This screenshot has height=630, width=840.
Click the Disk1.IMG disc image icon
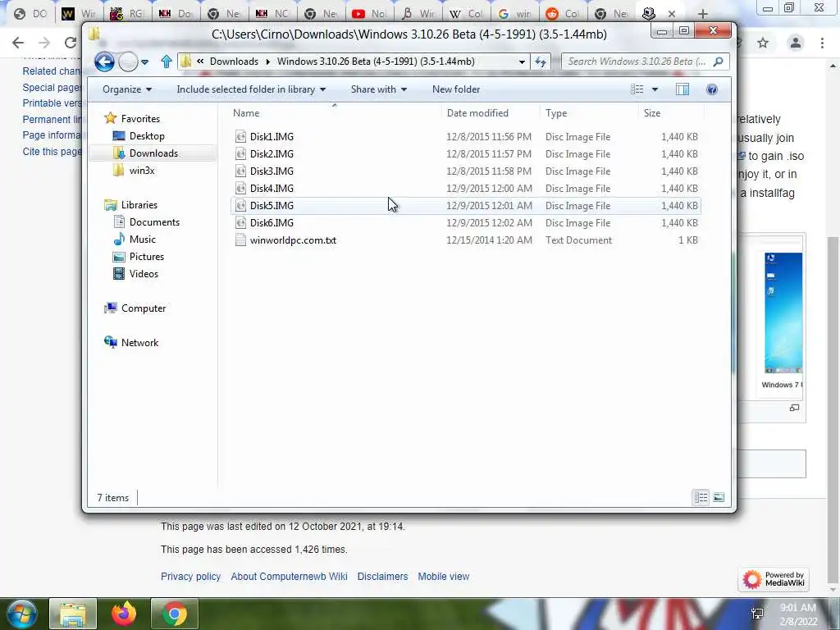tap(240, 137)
